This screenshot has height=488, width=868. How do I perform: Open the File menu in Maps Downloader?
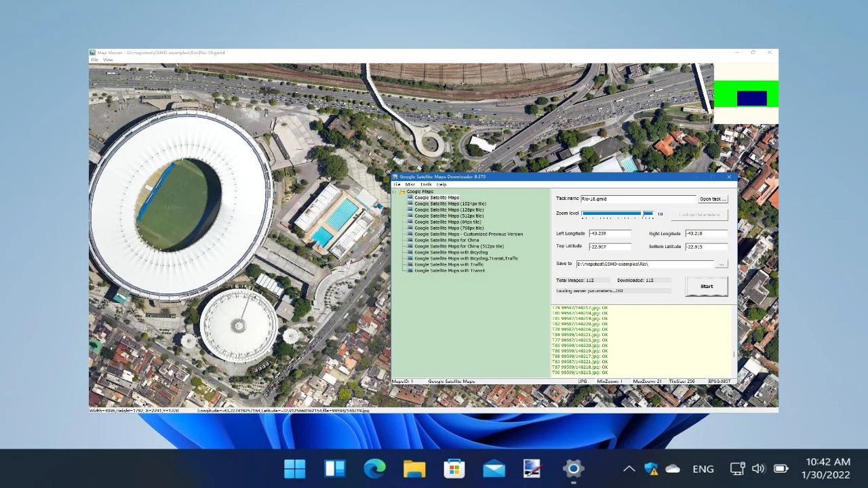point(397,184)
